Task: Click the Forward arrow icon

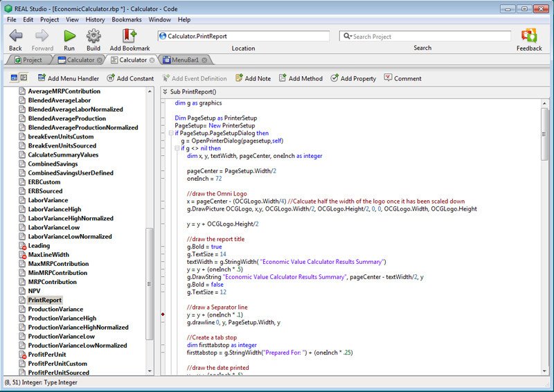Action: click(x=42, y=35)
